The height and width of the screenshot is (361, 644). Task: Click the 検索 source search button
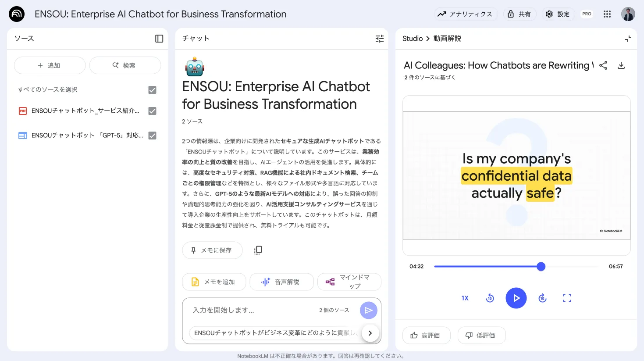click(x=125, y=65)
